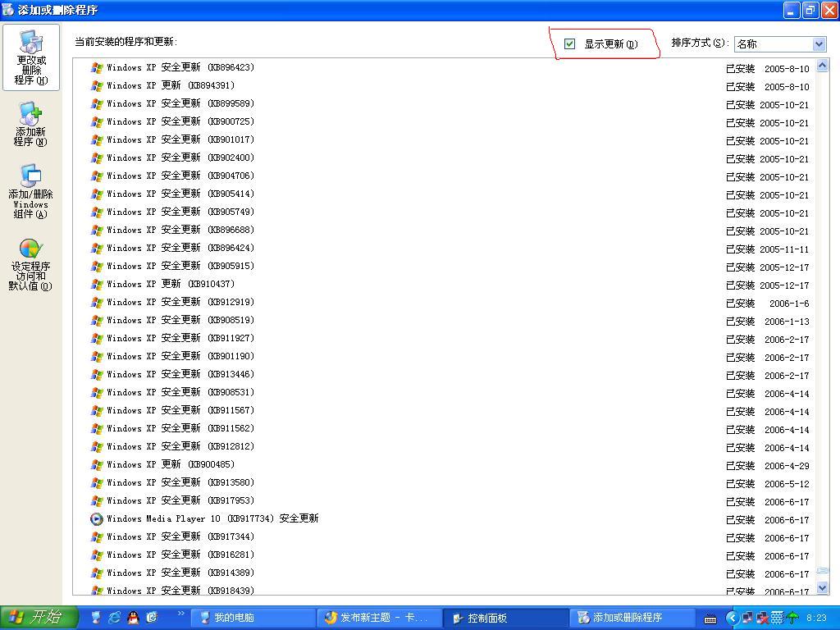This screenshot has width=840, height=630.
Task: Select Windows Media Player 10 (KB917734) 安全更新 entry
Action: point(212,519)
